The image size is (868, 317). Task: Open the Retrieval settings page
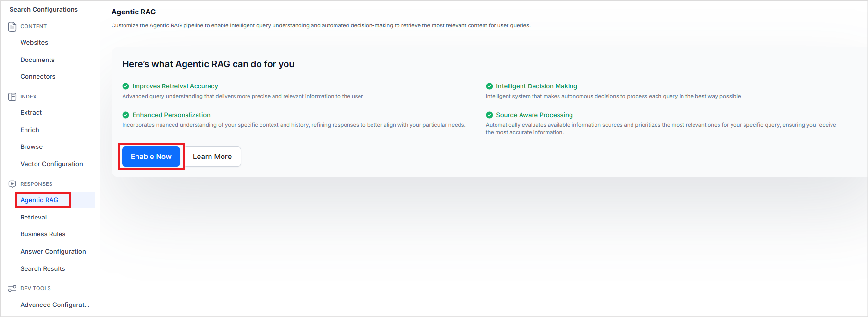[x=34, y=218]
